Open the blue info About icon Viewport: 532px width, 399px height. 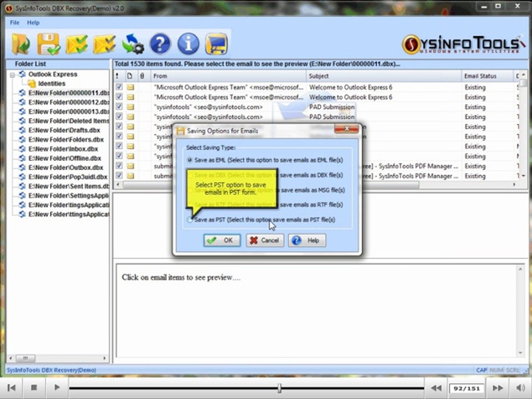point(188,44)
